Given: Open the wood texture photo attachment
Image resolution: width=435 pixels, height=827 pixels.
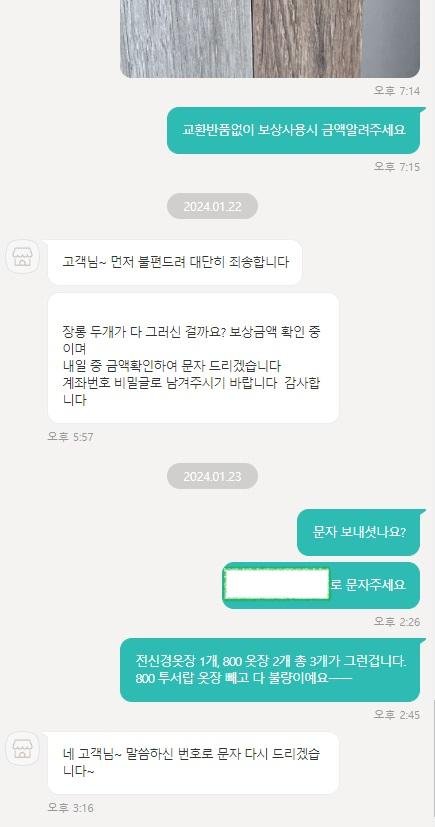Looking at the screenshot, I should coord(270,39).
